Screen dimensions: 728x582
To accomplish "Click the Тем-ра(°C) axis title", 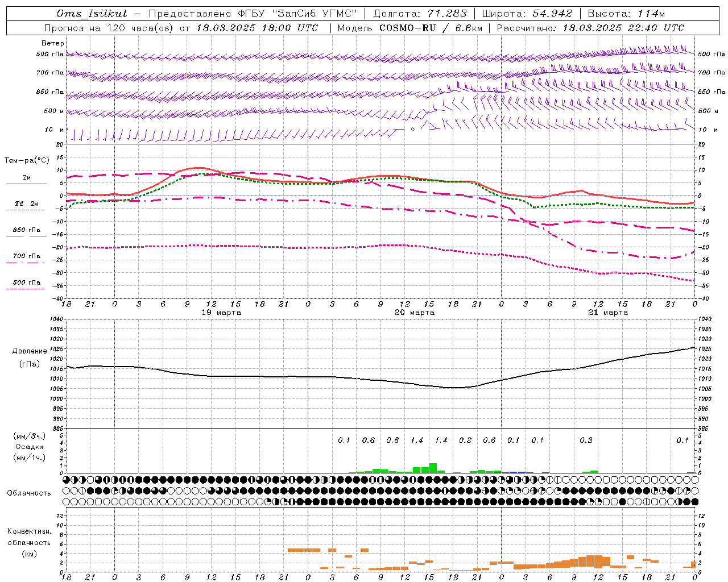I will tap(27, 160).
